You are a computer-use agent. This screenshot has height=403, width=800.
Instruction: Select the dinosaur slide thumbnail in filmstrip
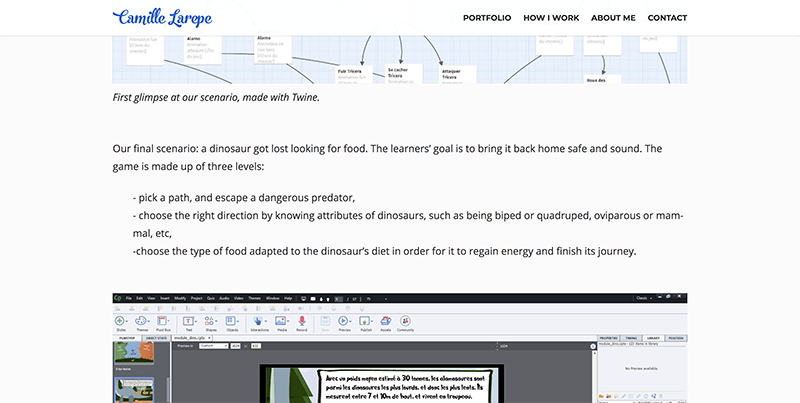[134, 390]
